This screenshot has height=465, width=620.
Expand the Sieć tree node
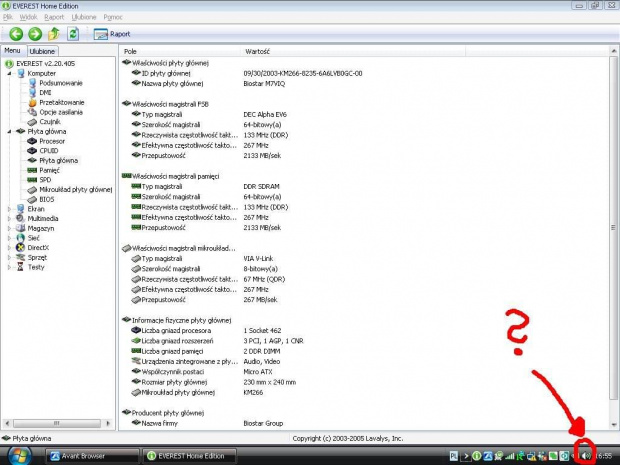(9, 238)
